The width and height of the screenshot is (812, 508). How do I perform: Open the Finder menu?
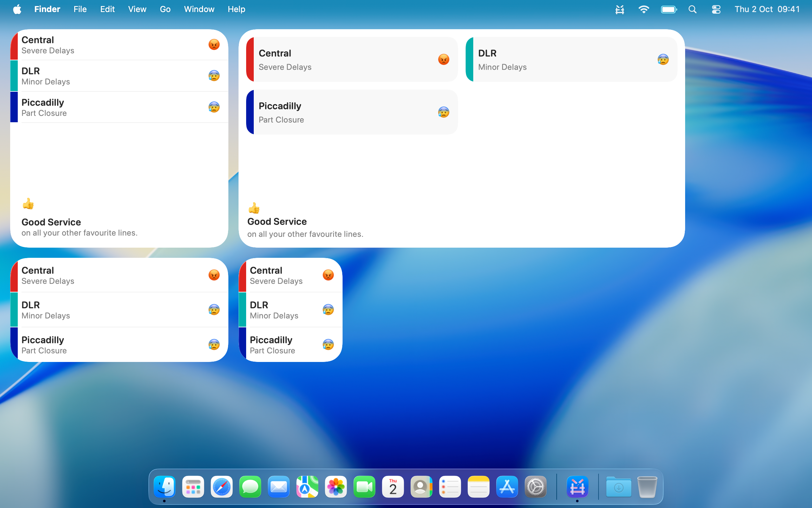tap(47, 9)
